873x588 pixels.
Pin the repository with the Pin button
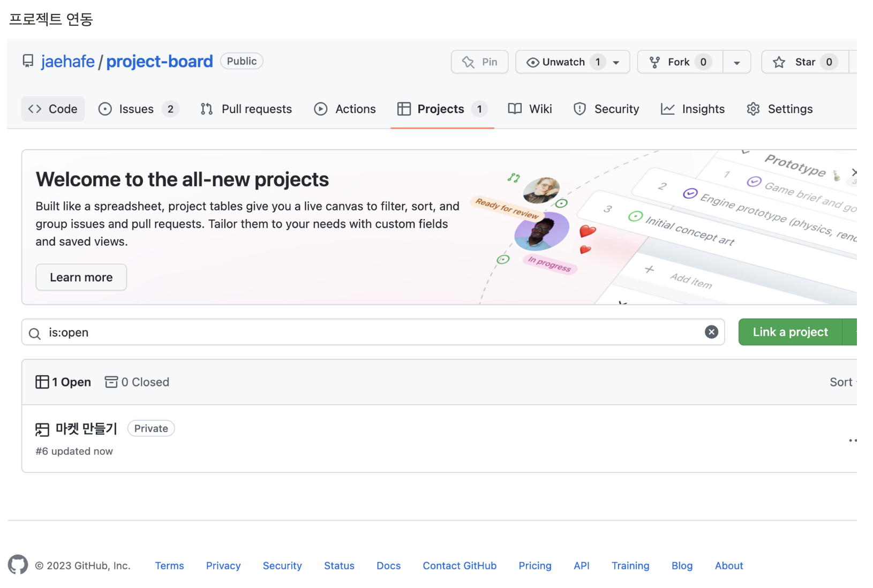[479, 62]
